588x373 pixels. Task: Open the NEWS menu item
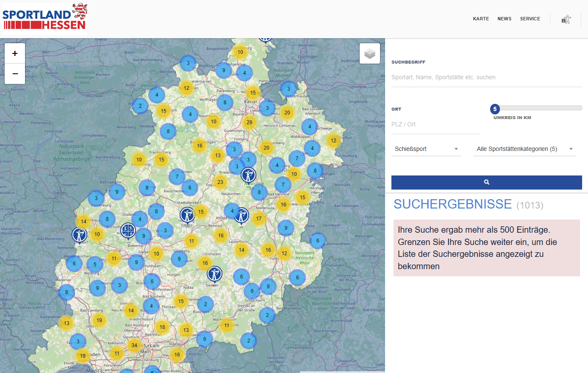click(504, 19)
